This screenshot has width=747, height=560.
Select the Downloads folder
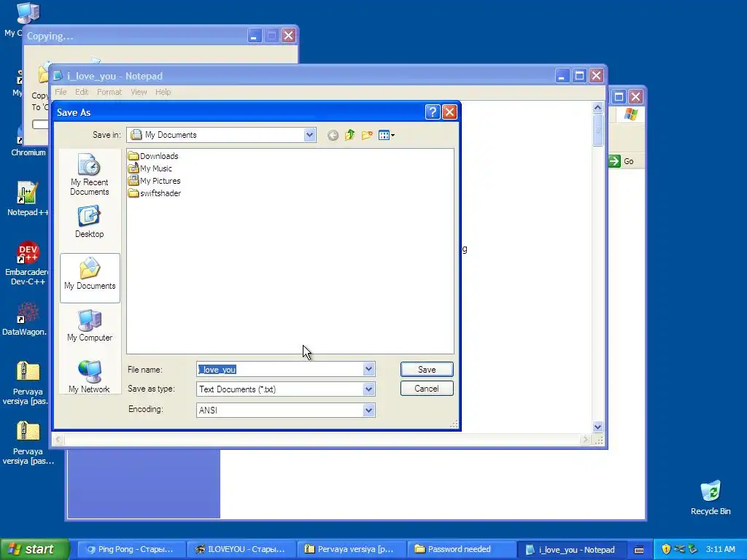tap(153, 156)
